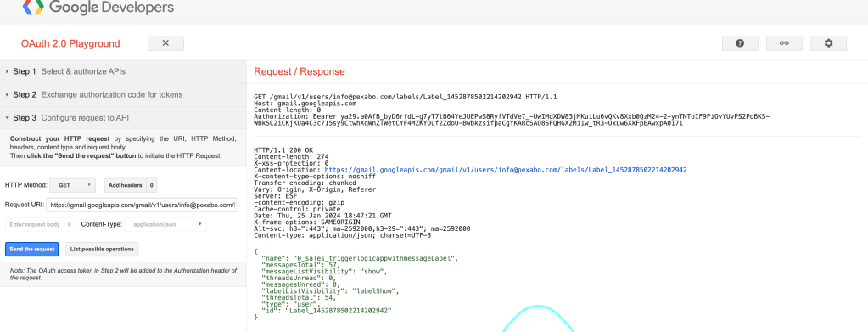
Task: Click the "type": "user" line
Action: tap(291, 304)
